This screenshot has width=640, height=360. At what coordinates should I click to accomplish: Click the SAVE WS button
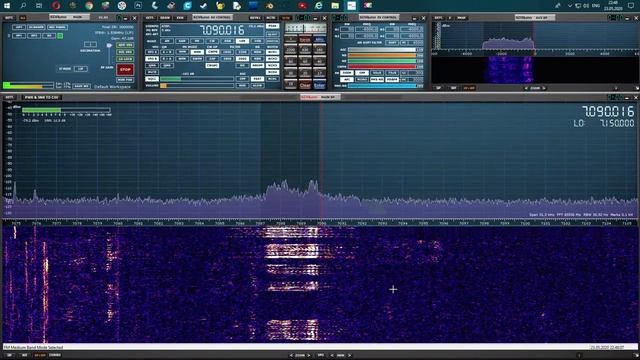(x=81, y=86)
